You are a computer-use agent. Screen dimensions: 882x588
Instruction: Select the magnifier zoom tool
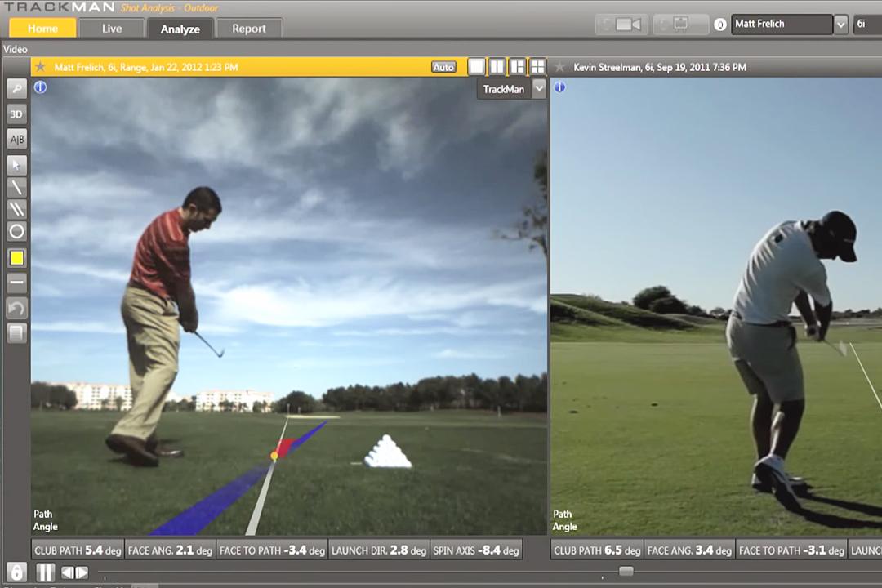pyautogui.click(x=17, y=88)
